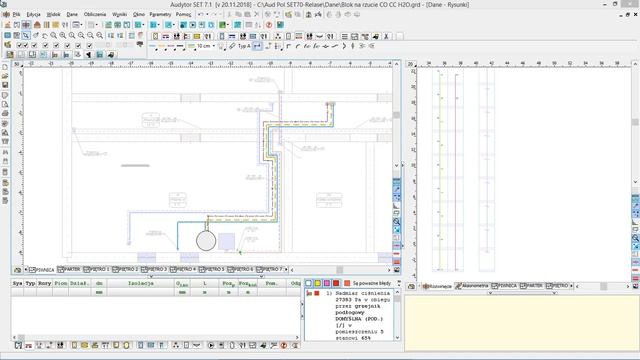Open the Dane menu
The height and width of the screenshot is (360, 640).
[x=72, y=14]
